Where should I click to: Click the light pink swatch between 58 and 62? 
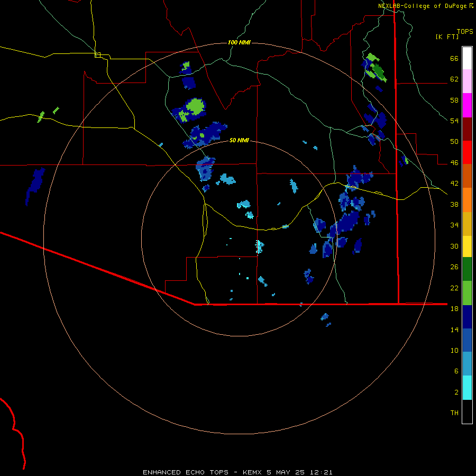pos(467,81)
